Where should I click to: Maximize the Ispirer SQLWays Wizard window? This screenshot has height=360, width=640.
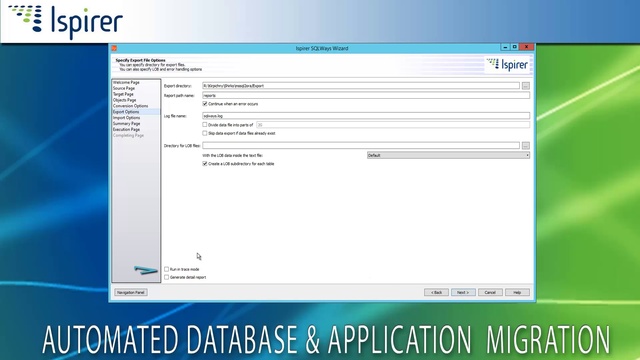[x=515, y=47]
